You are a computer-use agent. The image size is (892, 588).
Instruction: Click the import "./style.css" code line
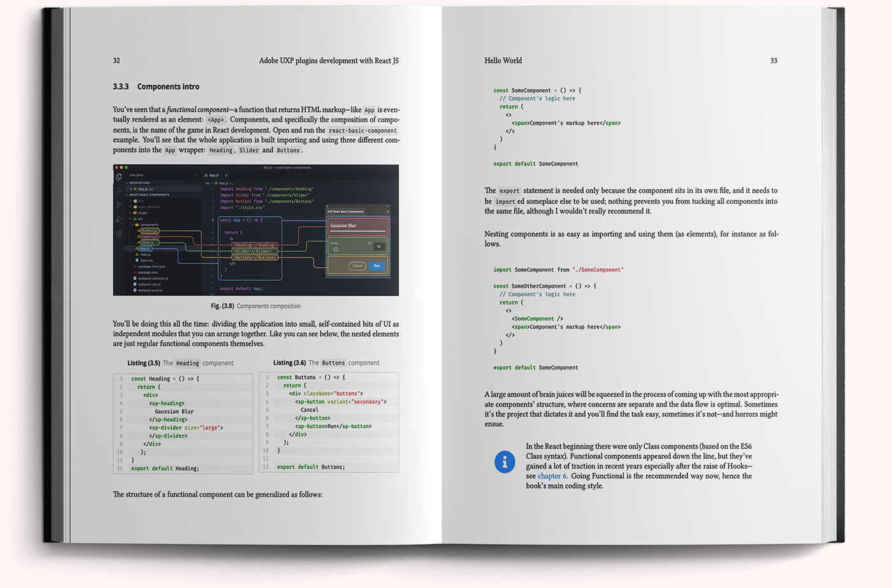[242, 208]
